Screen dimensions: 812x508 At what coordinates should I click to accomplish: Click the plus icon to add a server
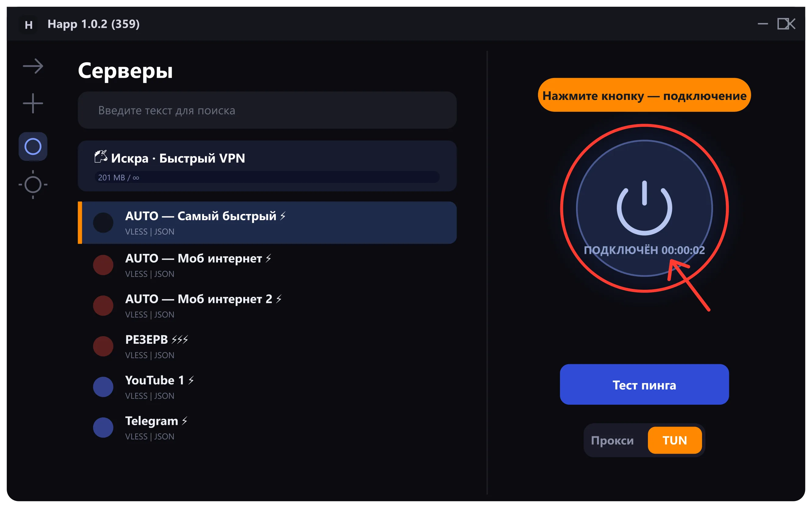click(33, 103)
